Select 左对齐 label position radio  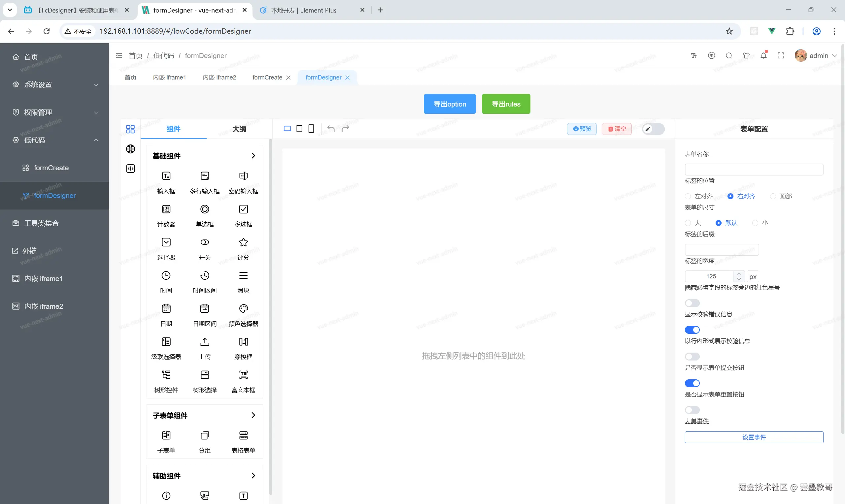point(688,196)
